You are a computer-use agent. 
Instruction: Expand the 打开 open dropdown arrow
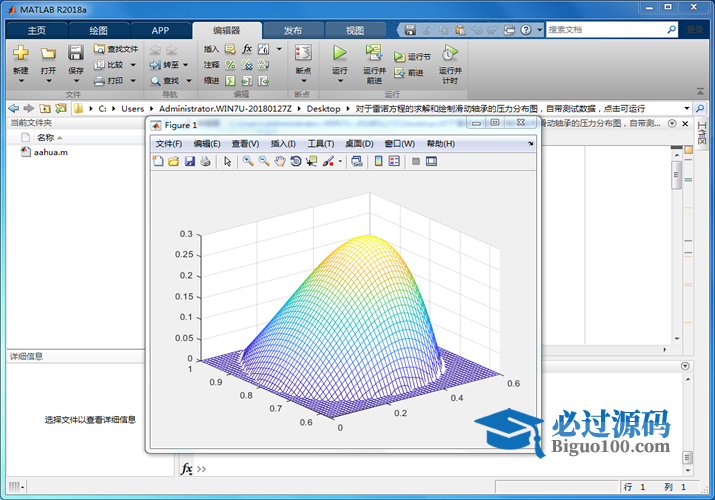(48, 81)
